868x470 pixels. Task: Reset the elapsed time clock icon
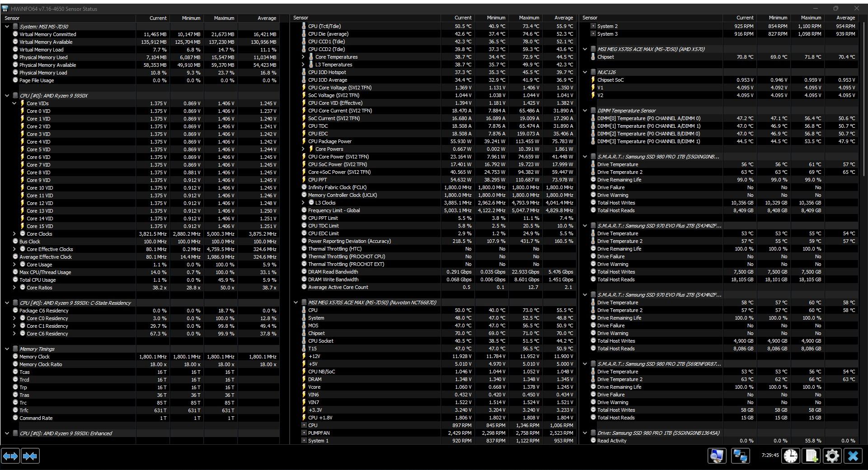coord(791,456)
